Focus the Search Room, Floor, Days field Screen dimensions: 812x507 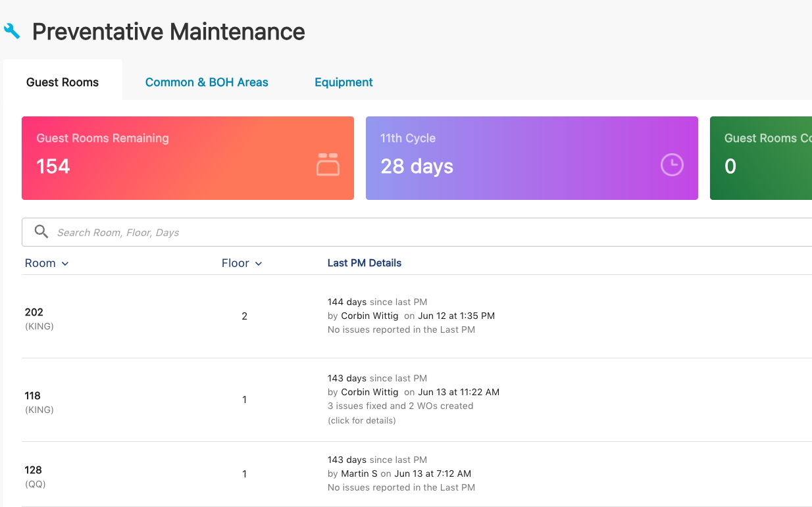click(395, 232)
